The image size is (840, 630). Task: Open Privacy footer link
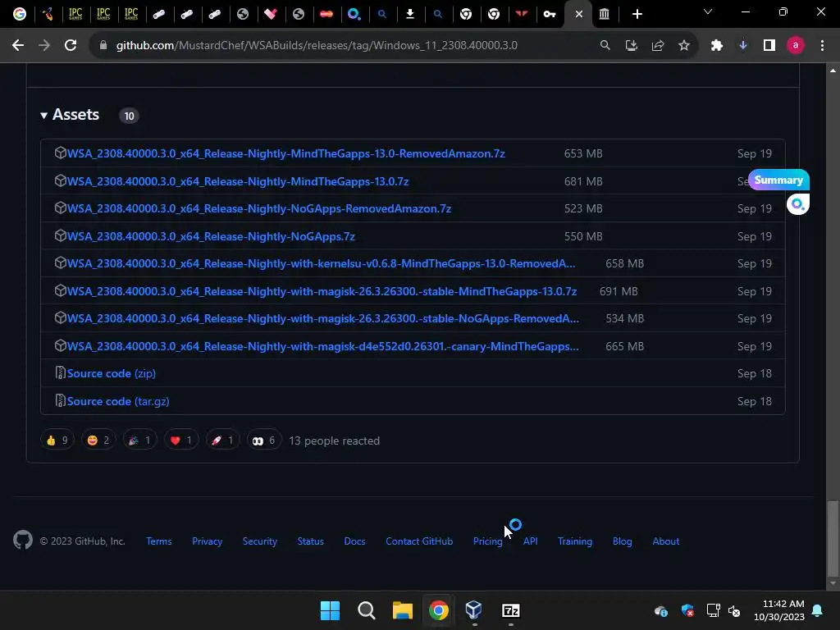[208, 541]
